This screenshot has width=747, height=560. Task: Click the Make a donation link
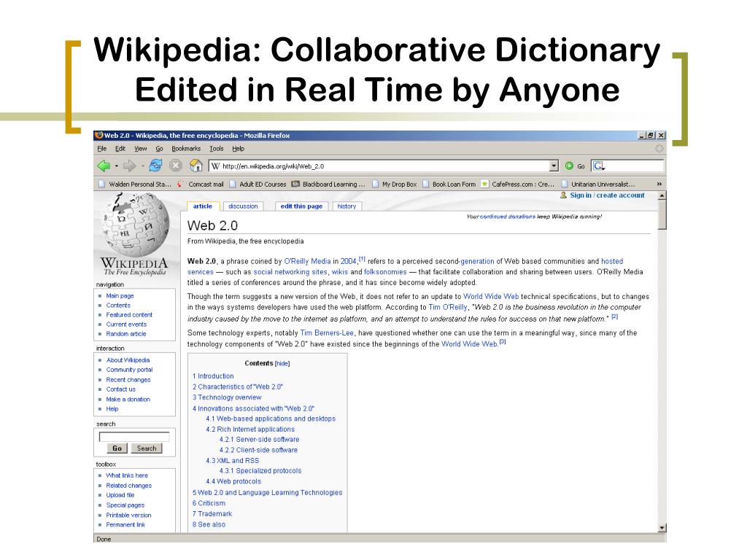coord(128,399)
